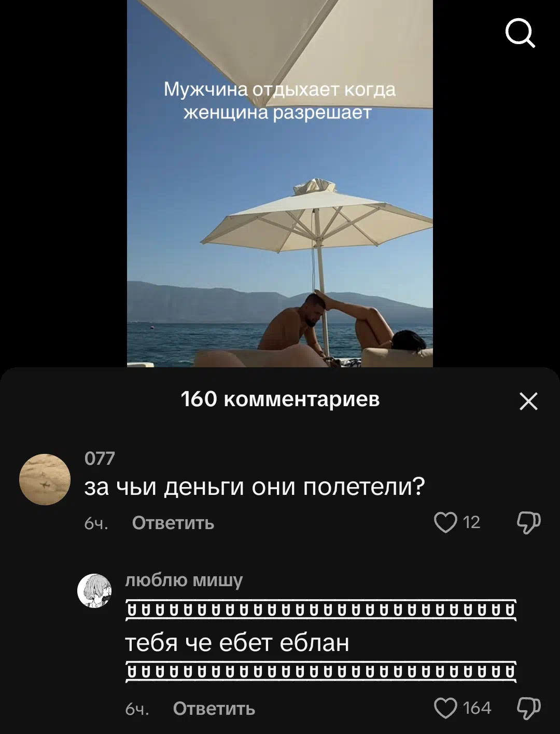The height and width of the screenshot is (734, 560).
Task: Select the reply text 'тебя че ебет еблан'
Action: [x=237, y=643]
